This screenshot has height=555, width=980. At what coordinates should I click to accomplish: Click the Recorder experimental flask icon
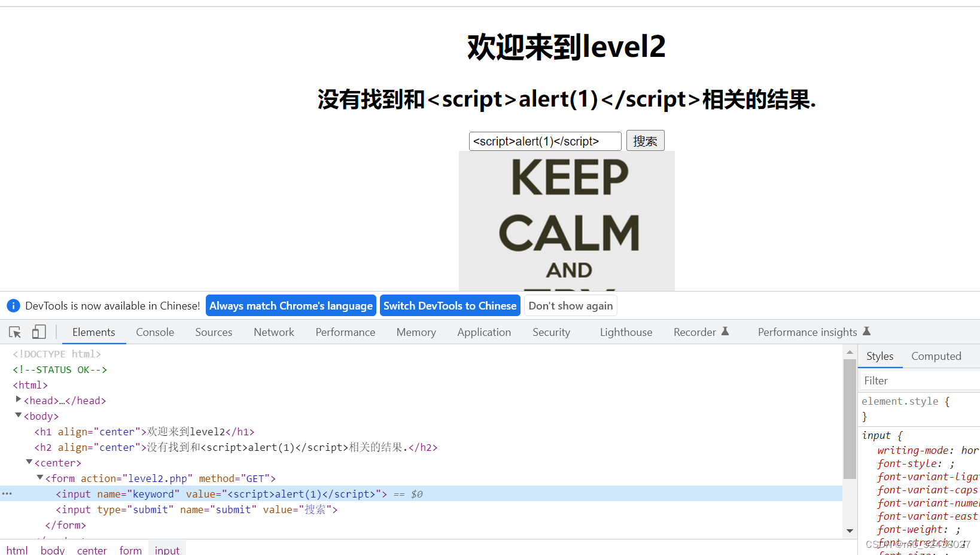pyautogui.click(x=725, y=331)
